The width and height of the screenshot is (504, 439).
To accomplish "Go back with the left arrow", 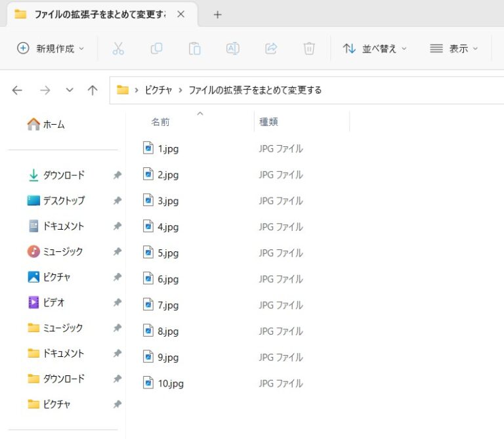I will tap(18, 91).
